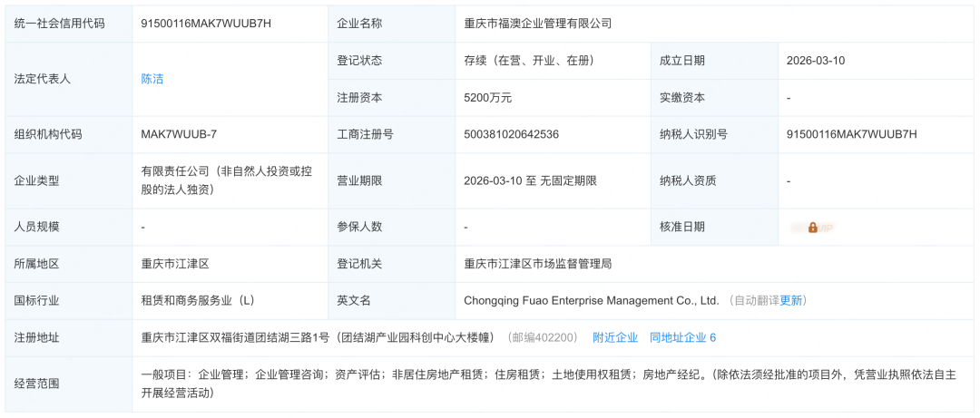The image size is (980, 418).
Task: Click the 成立日期 label cell
Action: [714, 61]
